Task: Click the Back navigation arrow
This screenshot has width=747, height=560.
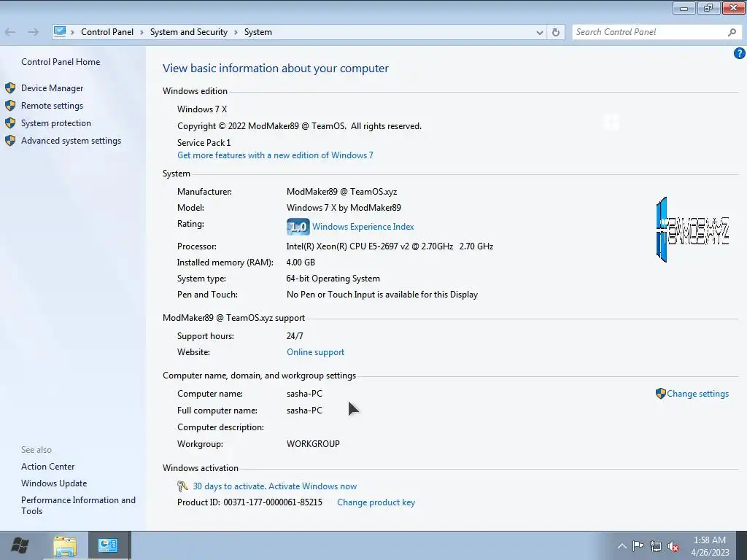Action: pyautogui.click(x=10, y=32)
